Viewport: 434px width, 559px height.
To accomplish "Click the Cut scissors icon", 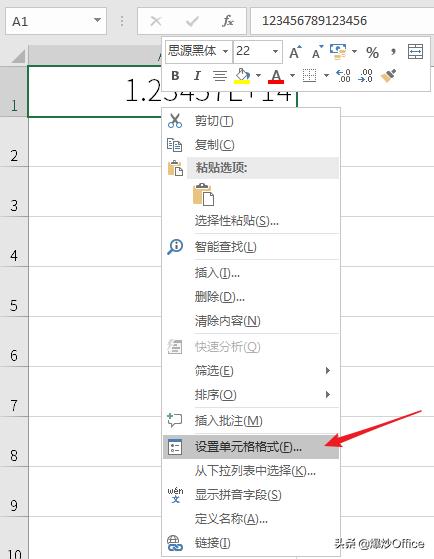I will pyautogui.click(x=175, y=121).
